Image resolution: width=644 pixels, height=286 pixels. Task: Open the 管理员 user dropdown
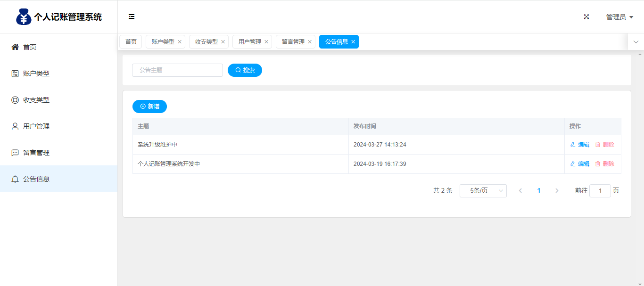(x=619, y=17)
